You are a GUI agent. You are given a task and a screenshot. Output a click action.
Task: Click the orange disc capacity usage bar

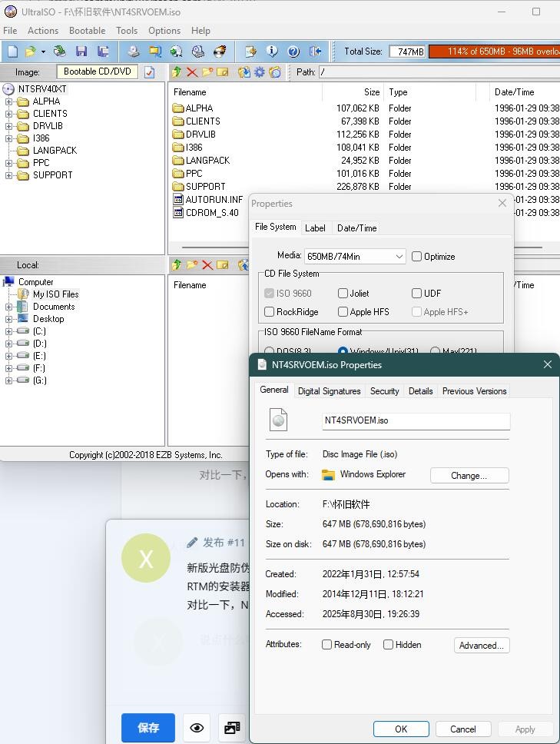[493, 51]
